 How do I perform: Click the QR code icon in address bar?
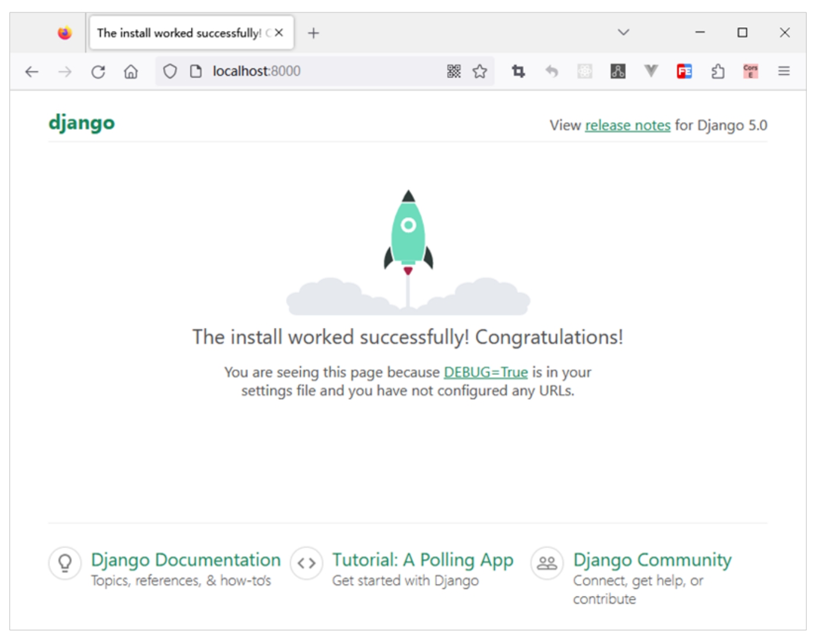[454, 72]
